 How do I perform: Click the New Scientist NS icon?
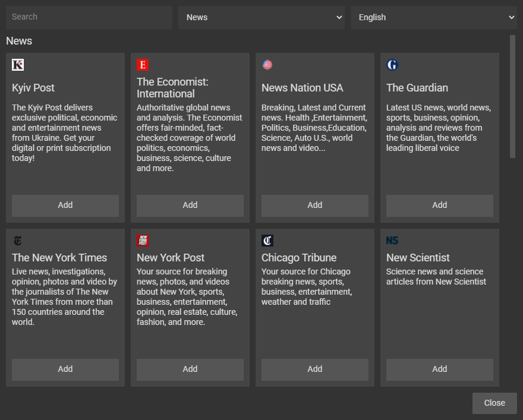click(x=392, y=241)
